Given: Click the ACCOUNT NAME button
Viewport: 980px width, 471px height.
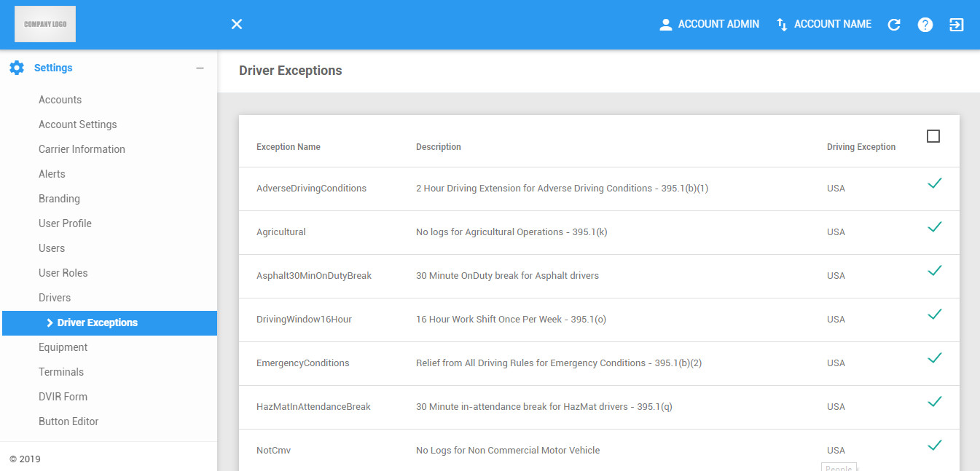Looking at the screenshot, I should point(823,24).
